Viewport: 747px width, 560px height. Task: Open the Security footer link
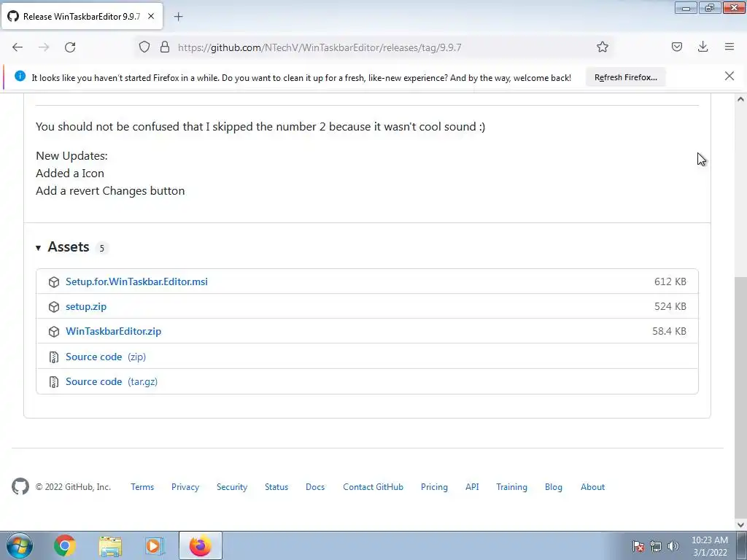point(232,486)
